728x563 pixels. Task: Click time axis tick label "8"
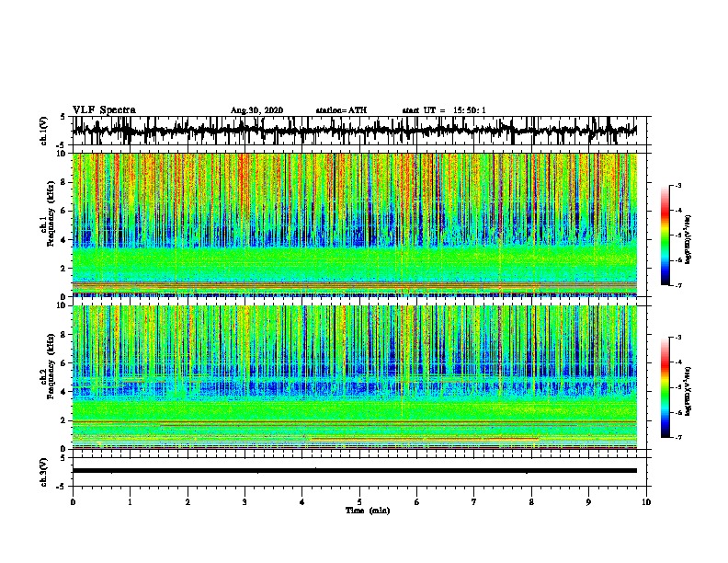[x=531, y=502]
